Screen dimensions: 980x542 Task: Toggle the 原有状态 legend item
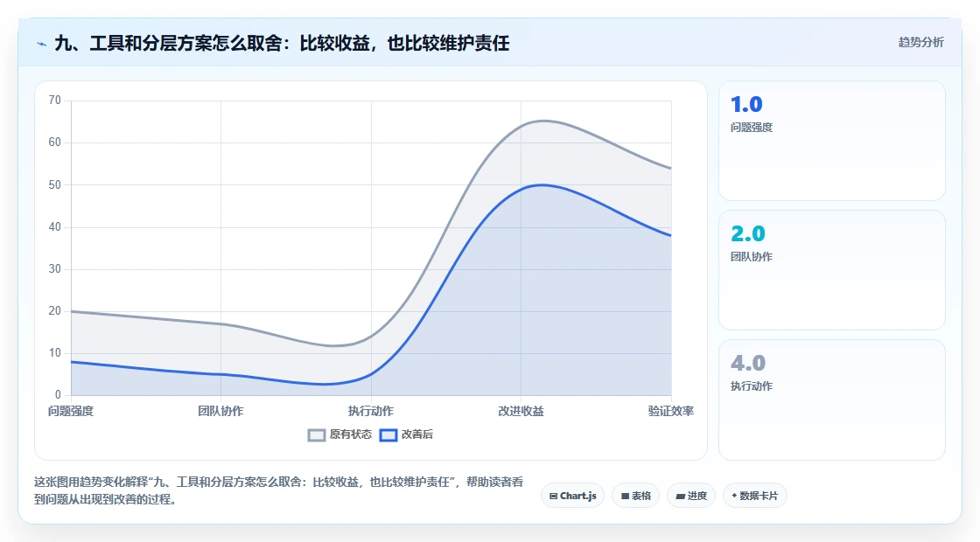coord(340,434)
